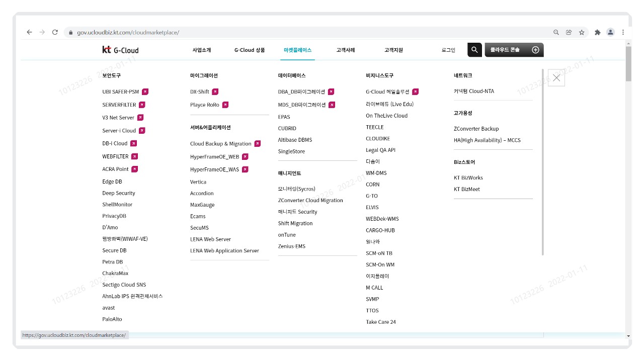Open Server-i Cloud product

click(119, 130)
